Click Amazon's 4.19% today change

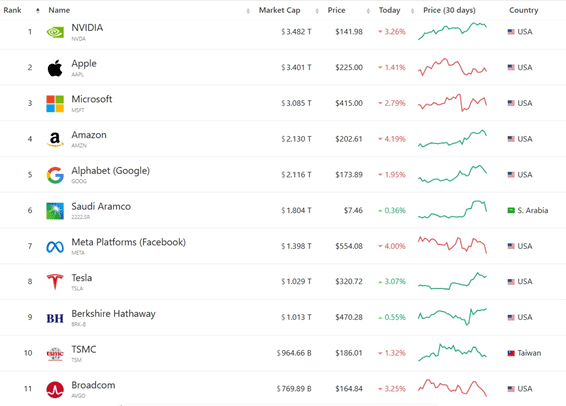tap(392, 139)
